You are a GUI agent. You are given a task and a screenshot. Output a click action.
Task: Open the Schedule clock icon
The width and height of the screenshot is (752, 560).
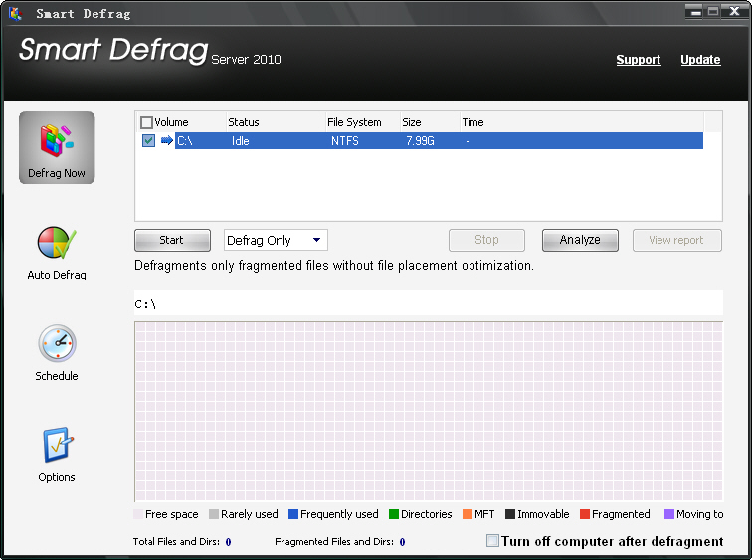tap(57, 344)
